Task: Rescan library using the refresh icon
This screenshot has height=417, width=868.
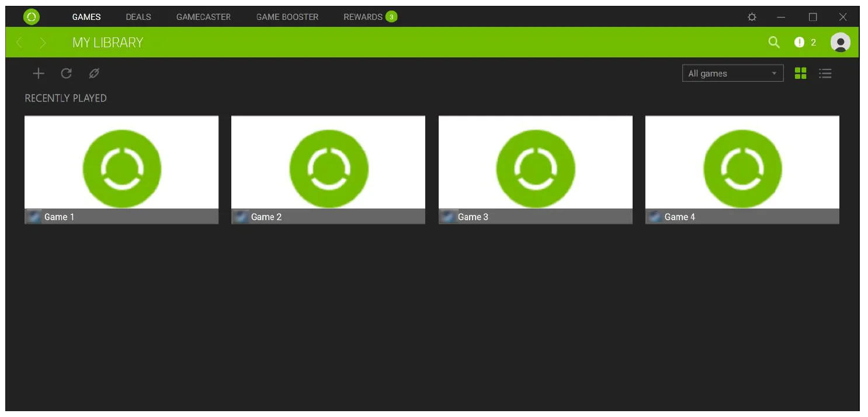Action: pyautogui.click(x=66, y=73)
